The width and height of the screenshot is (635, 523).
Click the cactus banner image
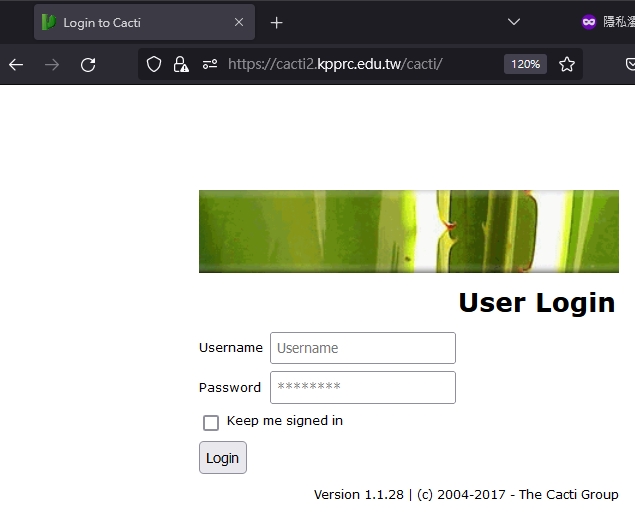point(409,231)
